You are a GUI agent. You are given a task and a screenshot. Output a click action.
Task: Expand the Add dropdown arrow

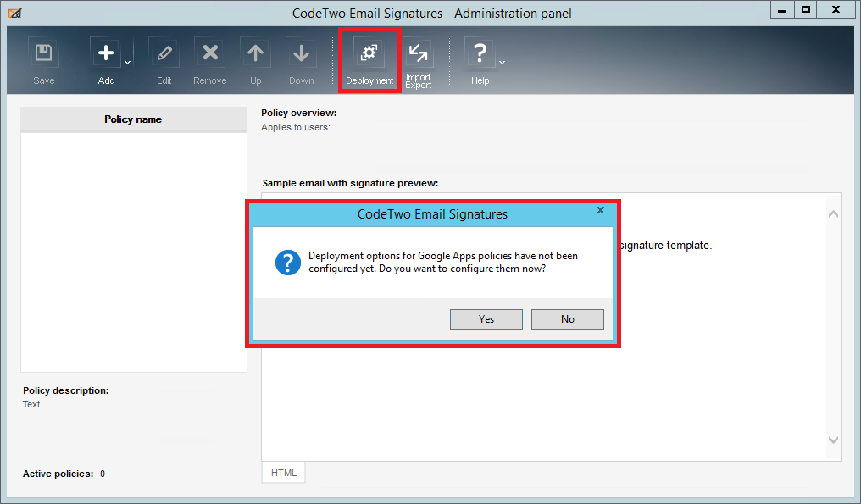pos(127,62)
